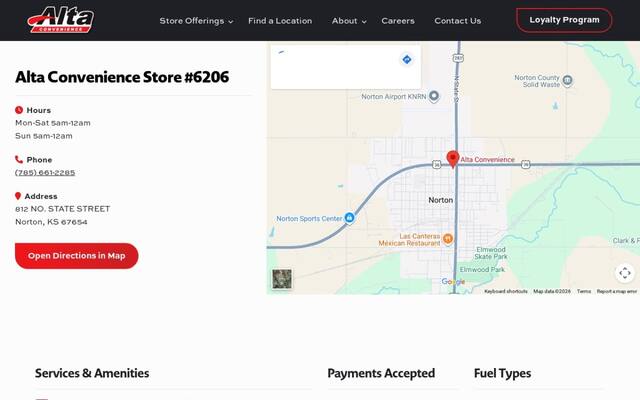Click the blue directions icon on map card
Image resolution: width=640 pixels, height=400 pixels.
click(x=407, y=60)
